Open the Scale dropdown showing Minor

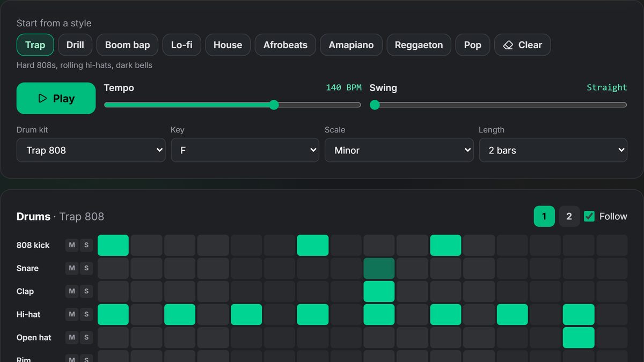coord(399,150)
